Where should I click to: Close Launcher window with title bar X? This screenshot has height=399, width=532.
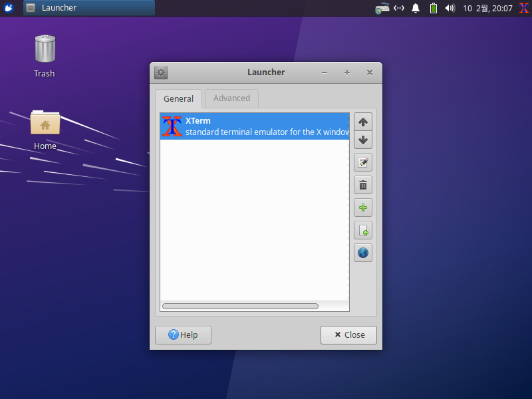click(x=370, y=72)
